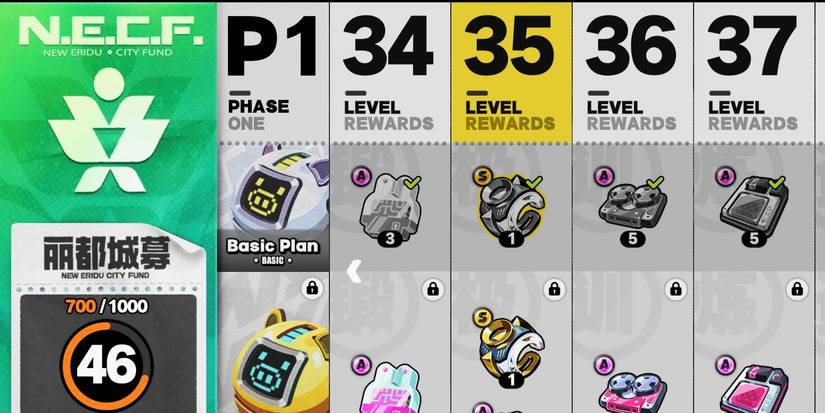Click the level 36 basic tape reward
This screenshot has width=825, height=413.
[x=633, y=206]
